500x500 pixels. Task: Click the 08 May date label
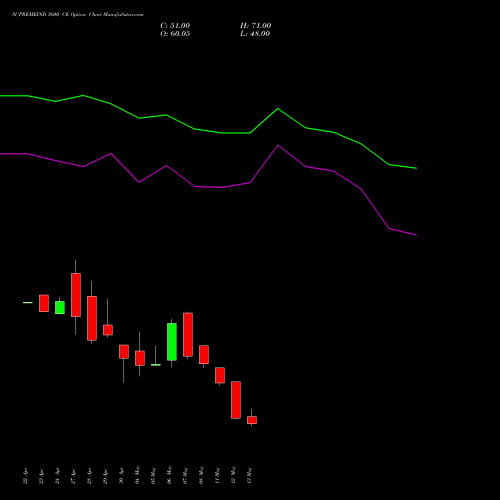pos(202,475)
